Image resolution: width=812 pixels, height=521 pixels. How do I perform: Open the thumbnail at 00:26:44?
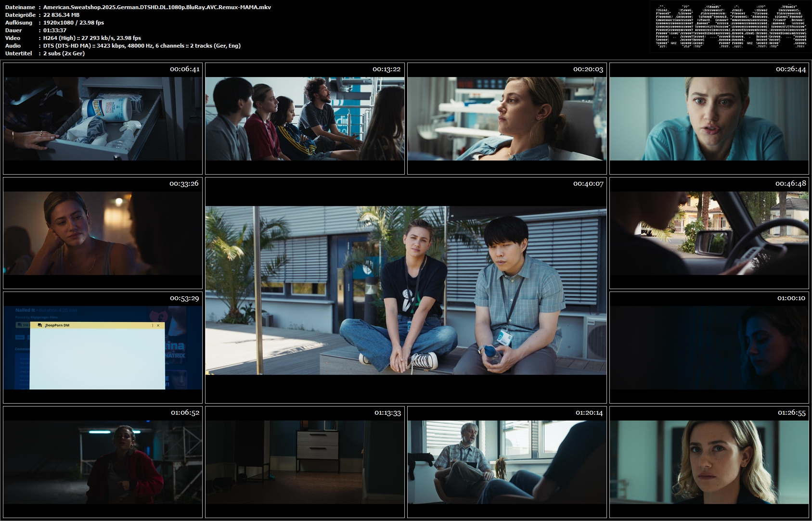pyautogui.click(x=709, y=118)
